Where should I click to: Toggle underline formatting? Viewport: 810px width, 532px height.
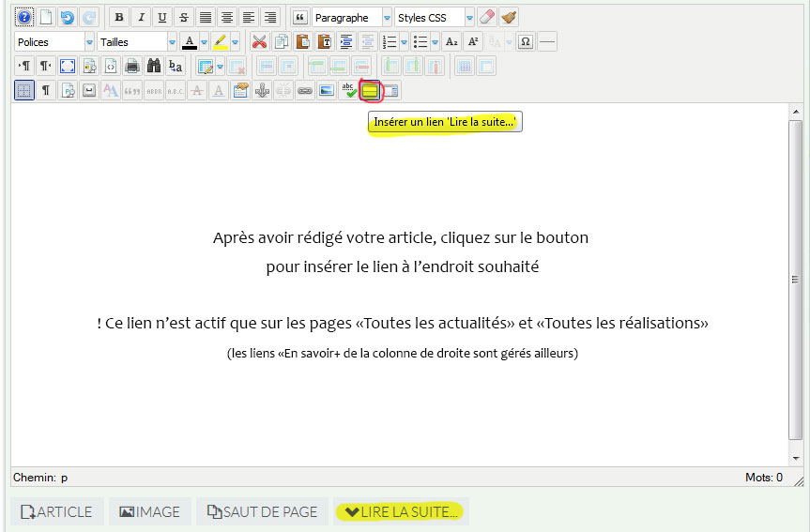(162, 18)
